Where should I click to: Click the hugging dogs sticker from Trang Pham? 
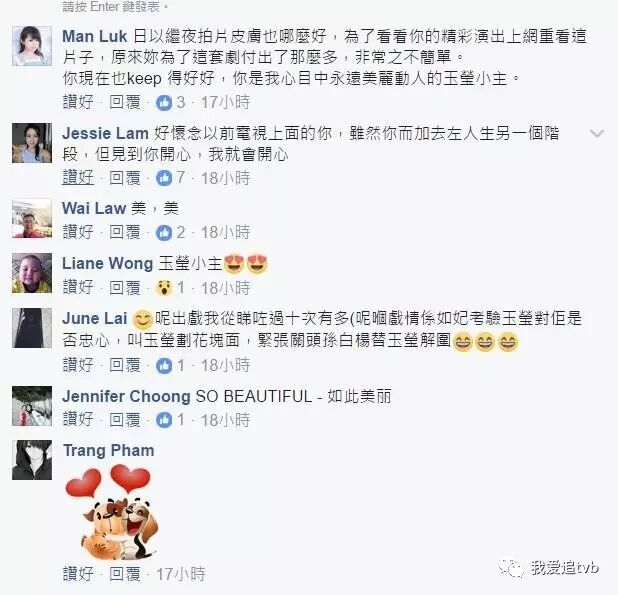114,511
